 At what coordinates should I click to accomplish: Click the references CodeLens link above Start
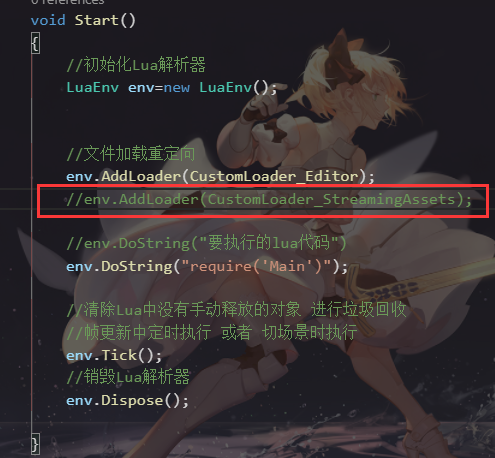click(x=68, y=2)
